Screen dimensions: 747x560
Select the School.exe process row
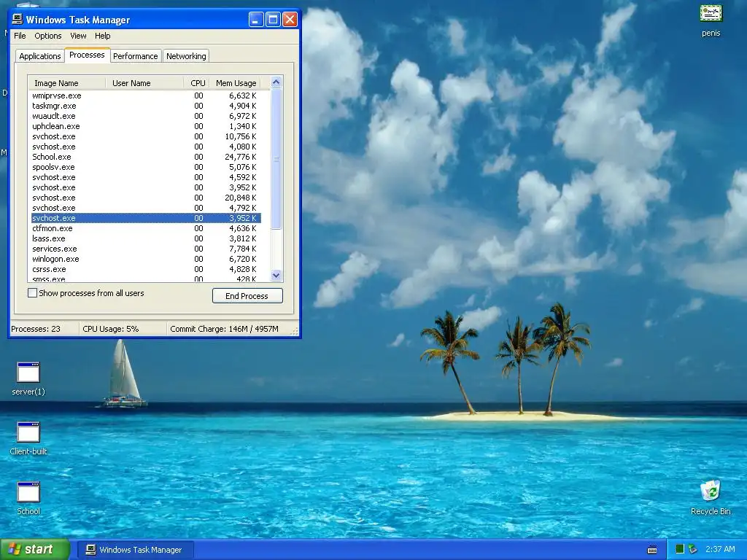(145, 157)
